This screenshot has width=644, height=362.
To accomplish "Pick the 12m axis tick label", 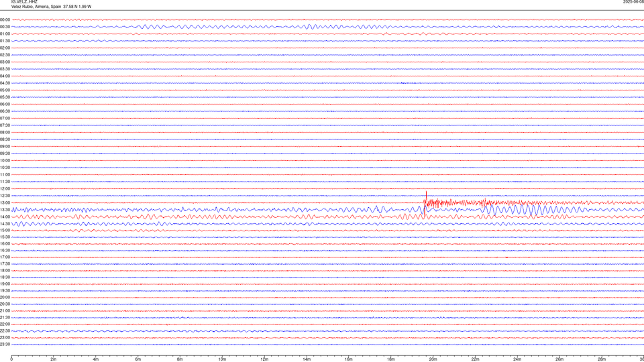I will 264,359.
